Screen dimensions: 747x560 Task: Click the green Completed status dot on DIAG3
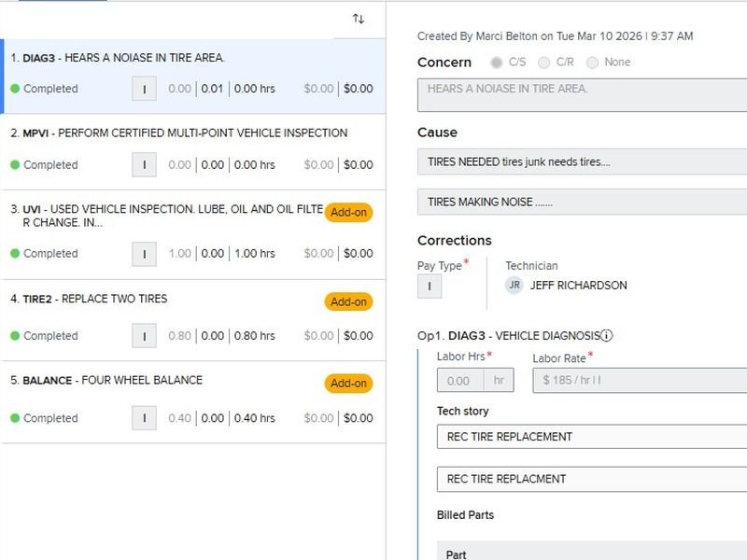[15, 89]
